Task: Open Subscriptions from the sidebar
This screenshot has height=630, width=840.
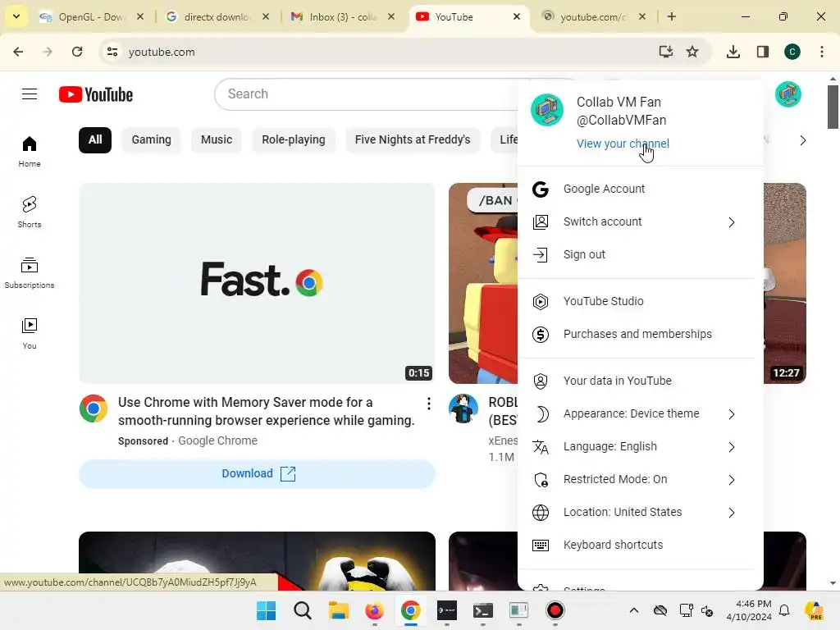Action: tap(30, 272)
